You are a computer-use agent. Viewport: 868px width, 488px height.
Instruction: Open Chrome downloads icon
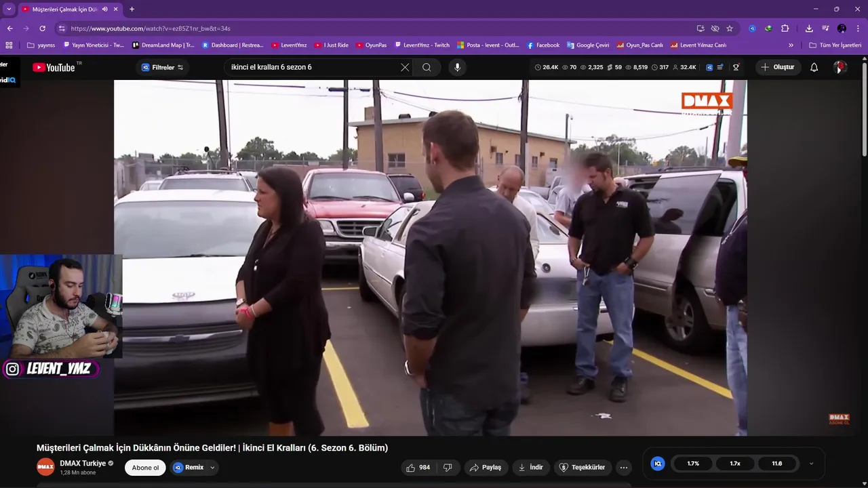[809, 28]
